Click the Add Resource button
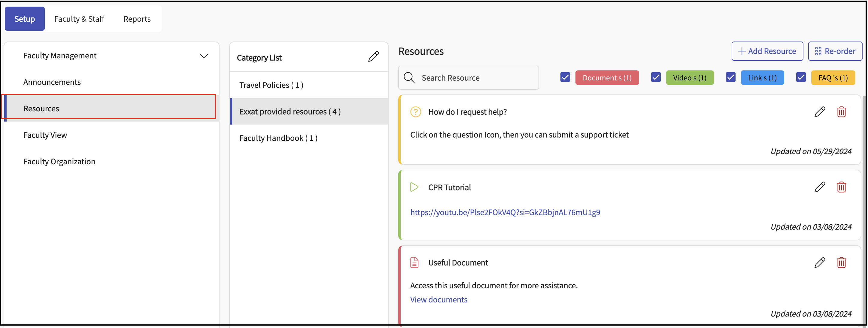 pos(767,51)
